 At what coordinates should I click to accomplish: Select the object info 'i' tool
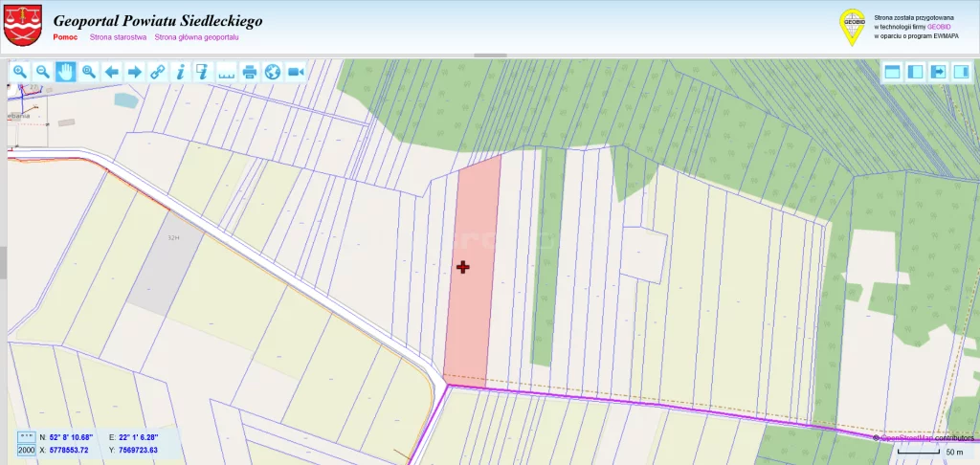[180, 72]
